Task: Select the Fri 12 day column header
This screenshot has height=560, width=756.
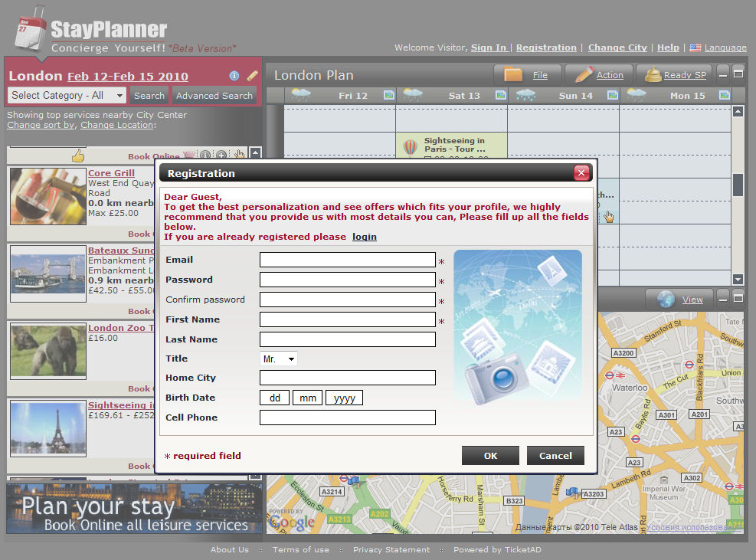Action: [340, 96]
